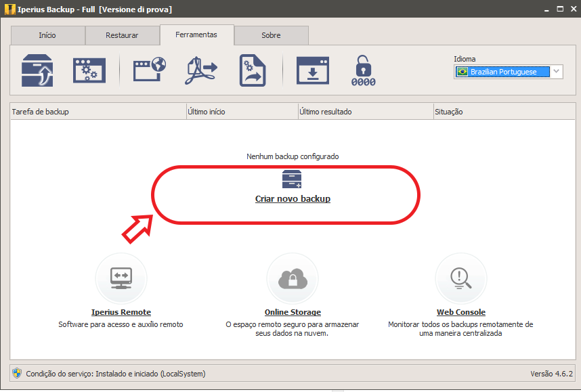Open the window settings gears icon
Screen dimensions: 581x392
pos(89,70)
